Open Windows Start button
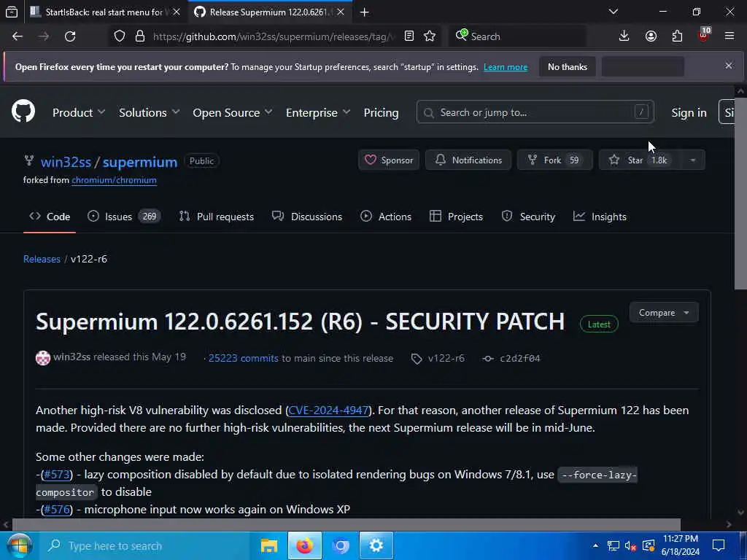Image resolution: width=747 pixels, height=560 pixels. (x=19, y=545)
